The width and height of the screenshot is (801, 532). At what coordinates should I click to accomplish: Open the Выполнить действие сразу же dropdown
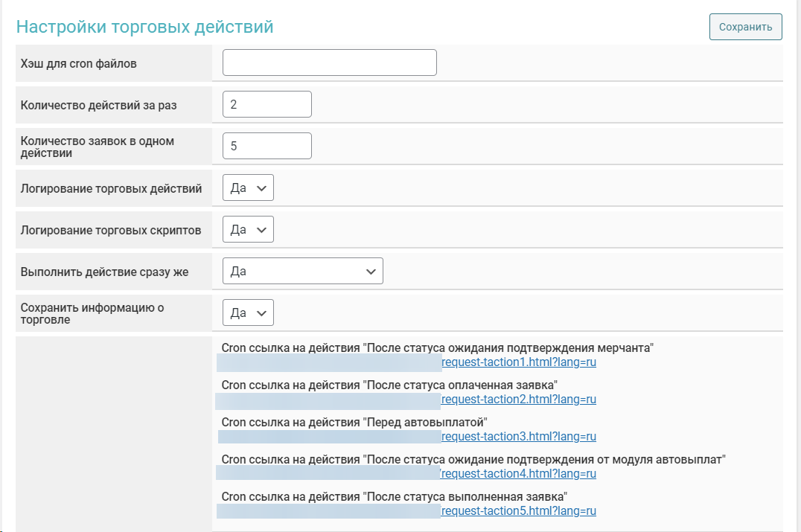[x=302, y=272]
